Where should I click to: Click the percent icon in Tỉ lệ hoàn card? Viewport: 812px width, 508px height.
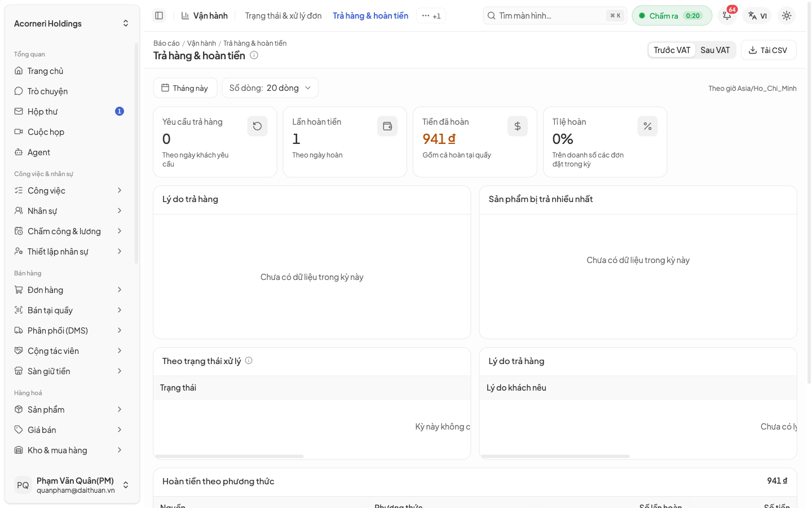click(x=647, y=126)
